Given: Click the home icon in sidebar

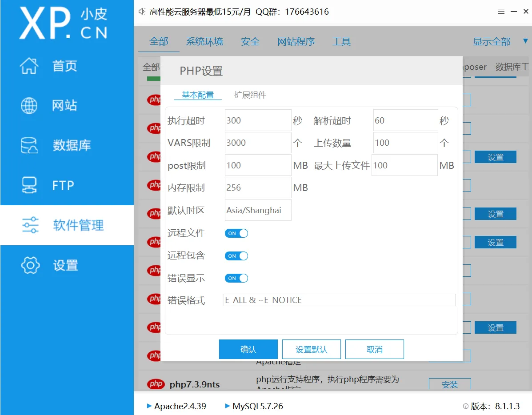Looking at the screenshot, I should 29,66.
